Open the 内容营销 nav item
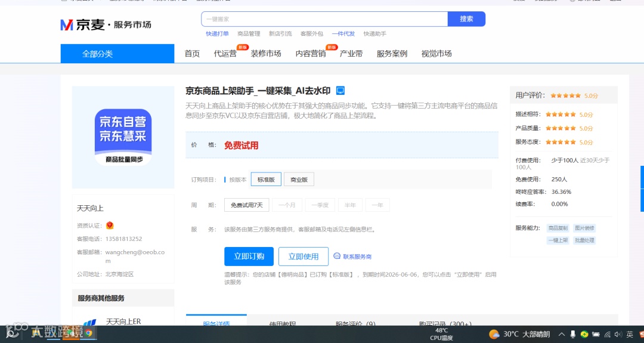Image resolution: width=644 pixels, height=343 pixels. coord(311,54)
